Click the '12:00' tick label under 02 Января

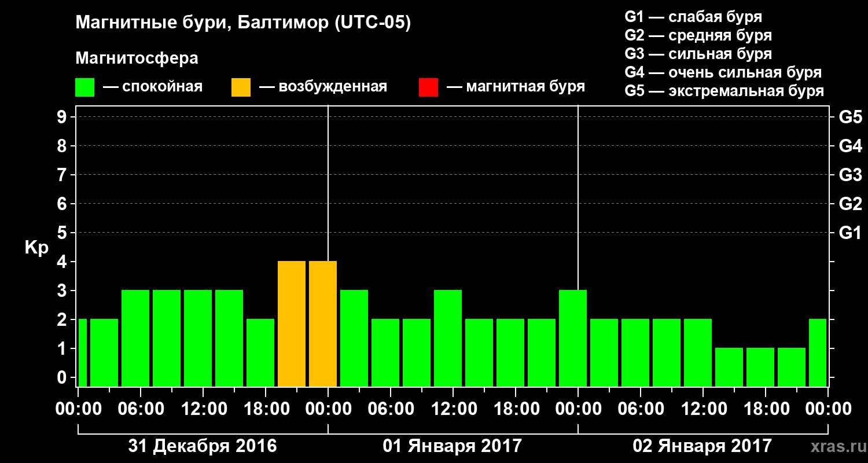[x=703, y=409]
